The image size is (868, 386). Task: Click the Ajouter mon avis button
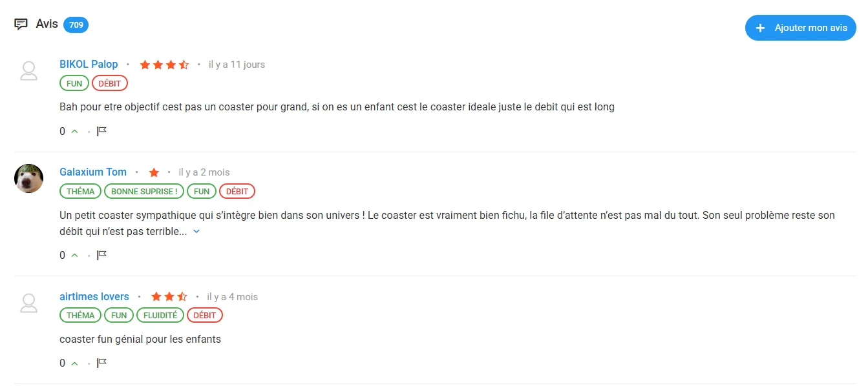(800, 28)
